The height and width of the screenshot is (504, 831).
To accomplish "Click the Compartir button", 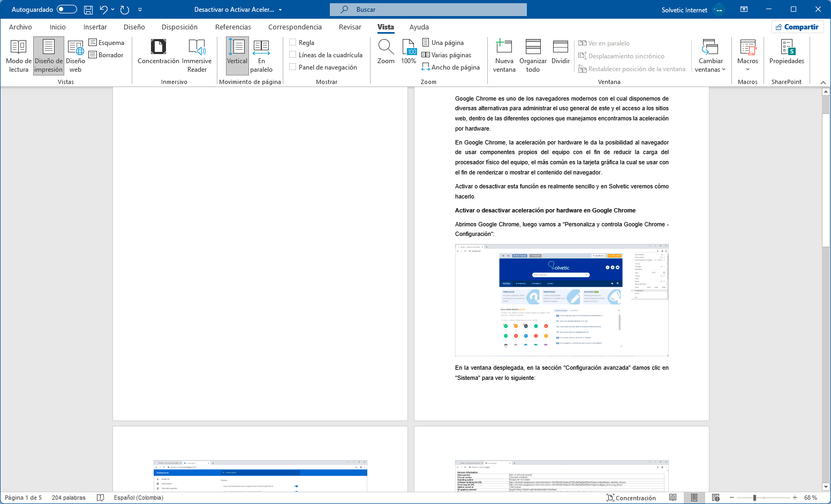I will (x=797, y=27).
